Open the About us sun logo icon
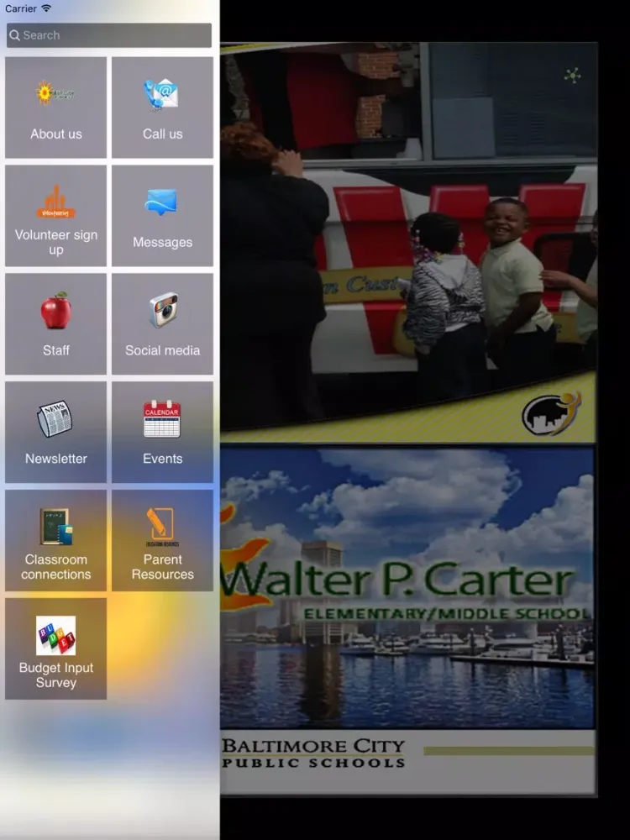The width and height of the screenshot is (630, 840). (x=55, y=93)
